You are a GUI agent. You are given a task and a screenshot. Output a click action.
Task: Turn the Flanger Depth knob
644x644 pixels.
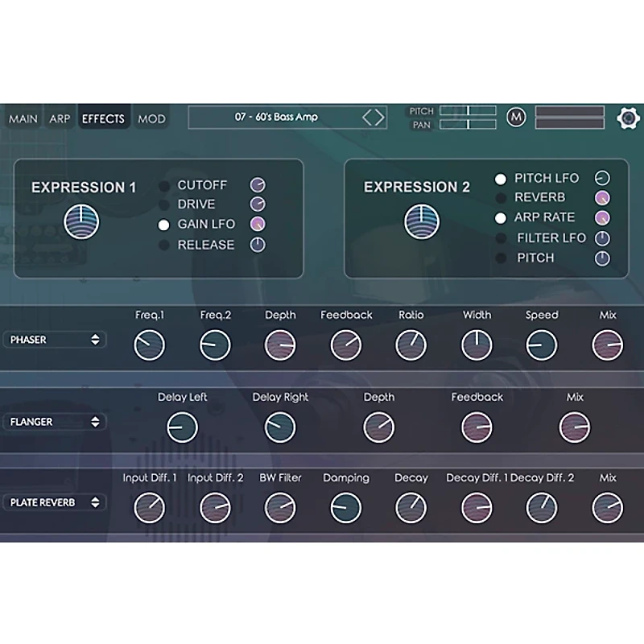[378, 427]
